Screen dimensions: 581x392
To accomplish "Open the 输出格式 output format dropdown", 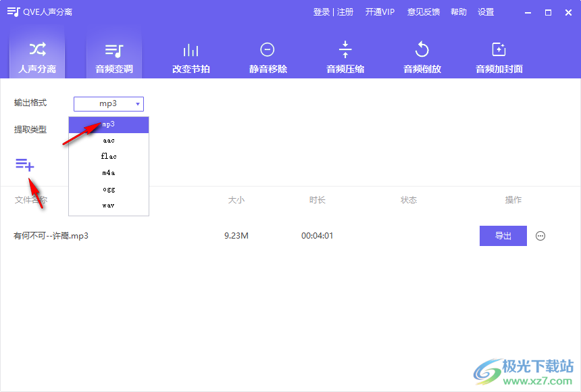I will 108,103.
